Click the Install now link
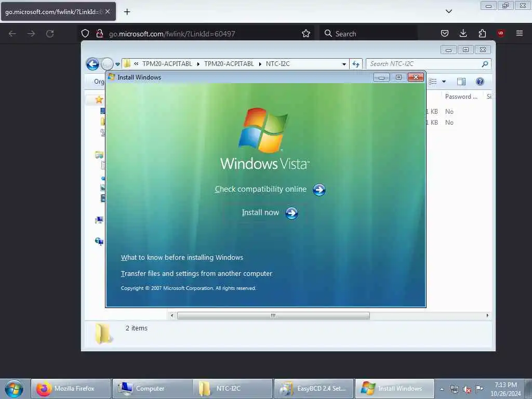 point(260,212)
